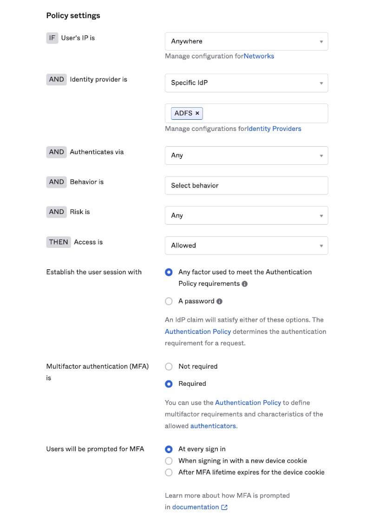Expand the Access is Allowed dropdown

coord(246,246)
